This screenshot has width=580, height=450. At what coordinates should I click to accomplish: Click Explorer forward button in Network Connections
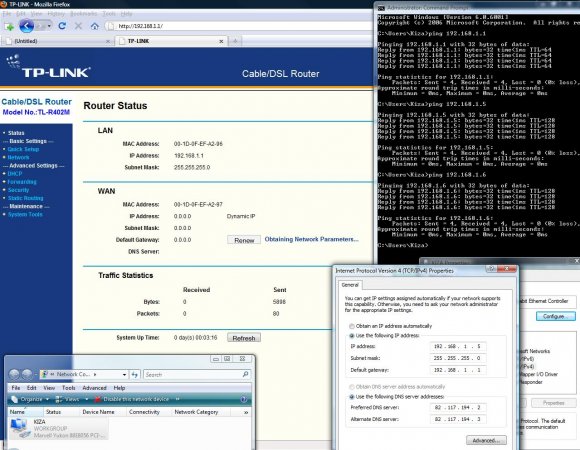click(x=27, y=374)
